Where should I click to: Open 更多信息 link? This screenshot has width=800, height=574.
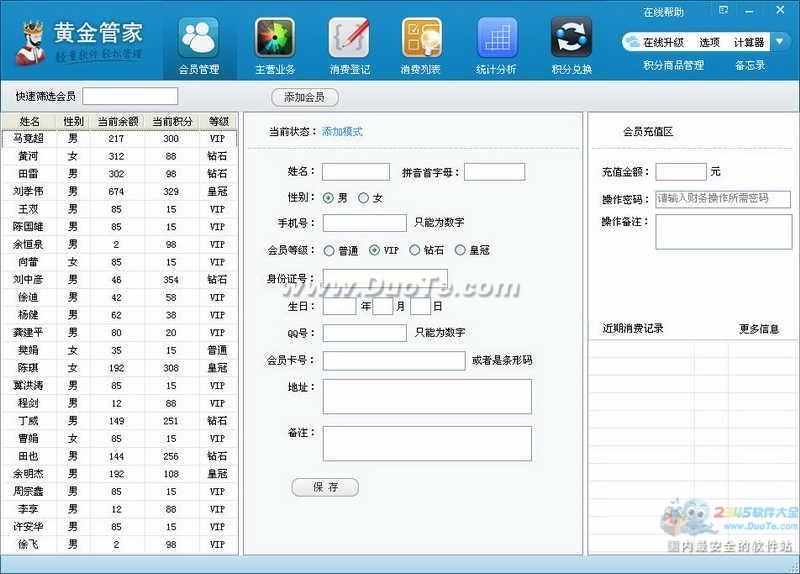[x=759, y=329]
